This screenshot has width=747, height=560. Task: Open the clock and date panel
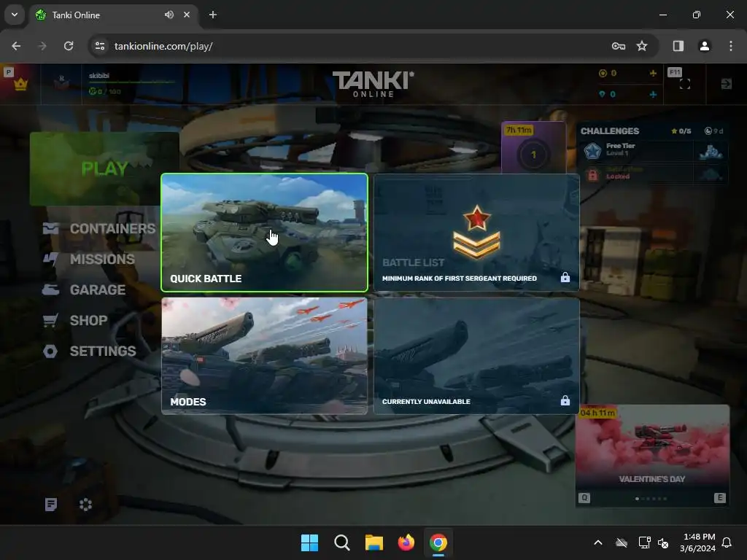click(x=698, y=542)
